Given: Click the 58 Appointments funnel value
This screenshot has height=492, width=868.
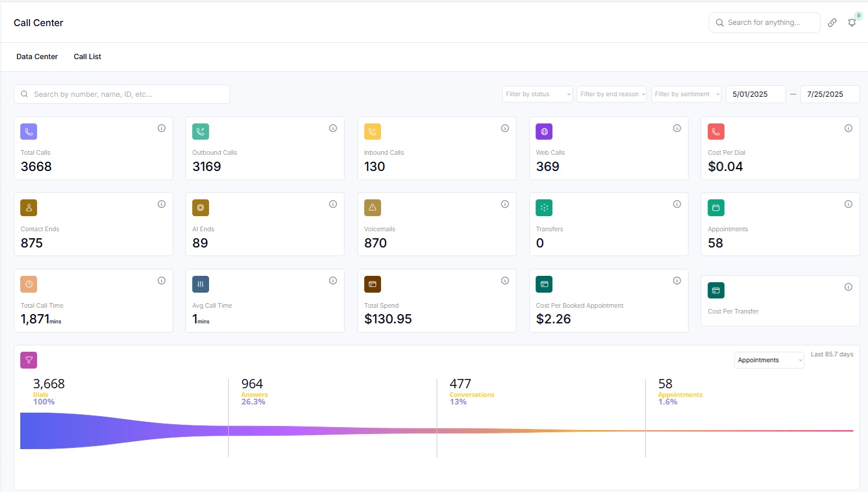Looking at the screenshot, I should [x=665, y=384].
